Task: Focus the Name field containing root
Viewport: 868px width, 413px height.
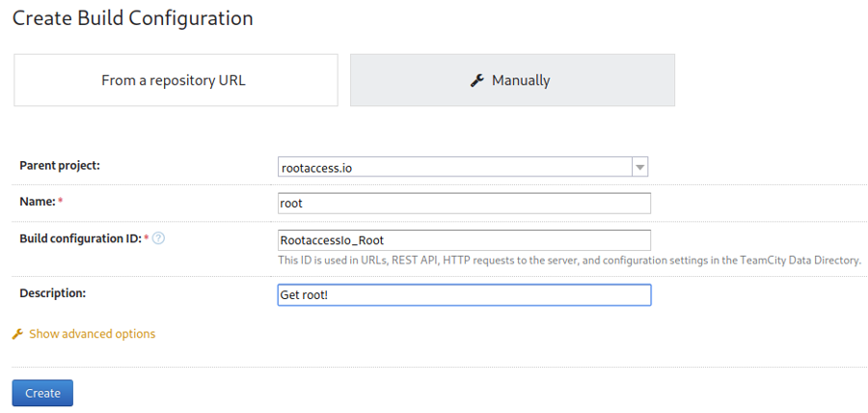Action: [463, 204]
